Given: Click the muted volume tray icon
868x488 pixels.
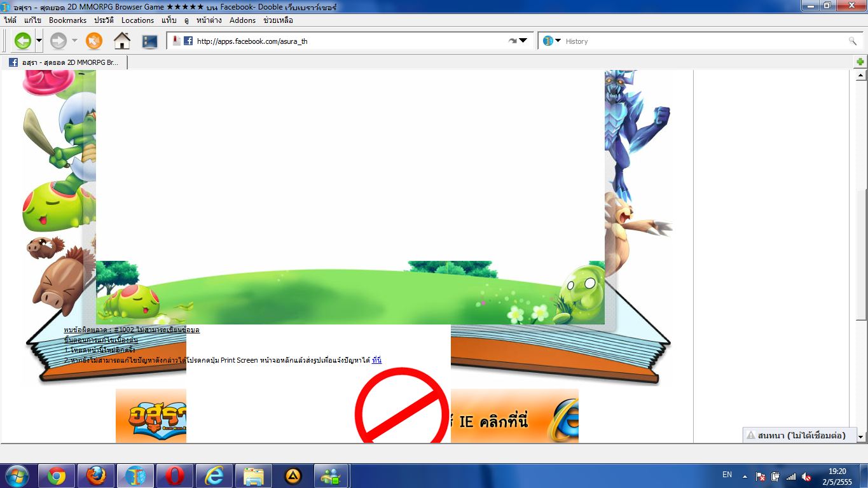Looking at the screenshot, I should tap(806, 476).
